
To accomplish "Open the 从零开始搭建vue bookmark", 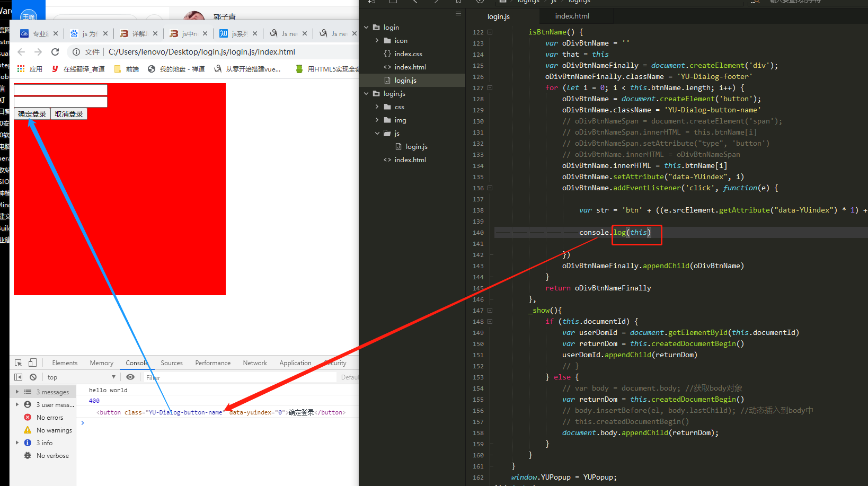I will click(247, 69).
